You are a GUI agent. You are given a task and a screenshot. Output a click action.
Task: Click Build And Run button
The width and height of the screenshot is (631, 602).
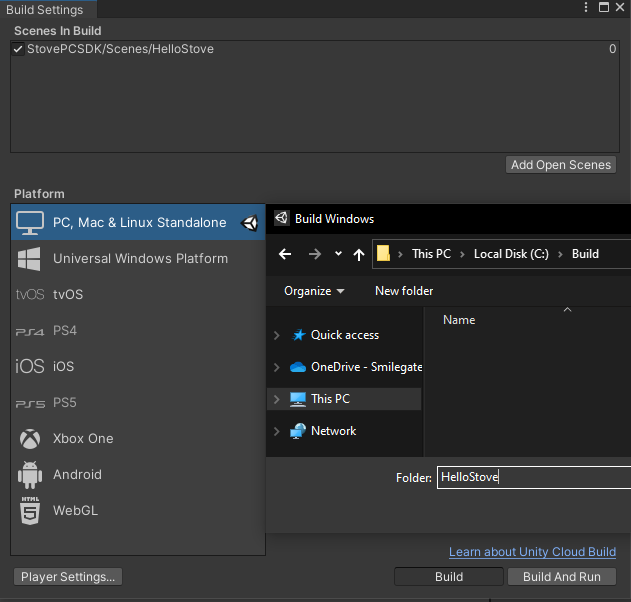(x=562, y=577)
